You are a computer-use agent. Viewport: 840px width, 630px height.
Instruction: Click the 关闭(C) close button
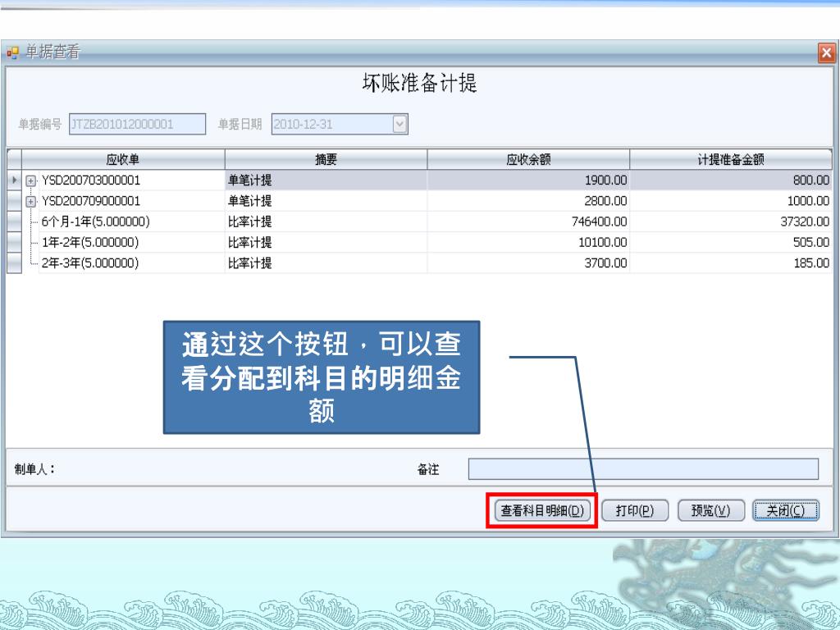coord(786,510)
